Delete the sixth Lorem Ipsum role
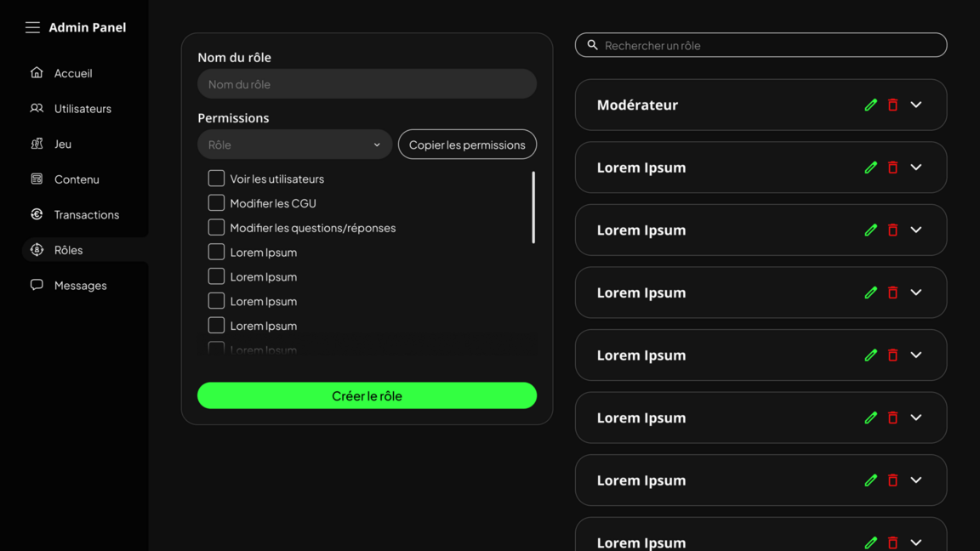The width and height of the screenshot is (980, 551). [x=892, y=480]
